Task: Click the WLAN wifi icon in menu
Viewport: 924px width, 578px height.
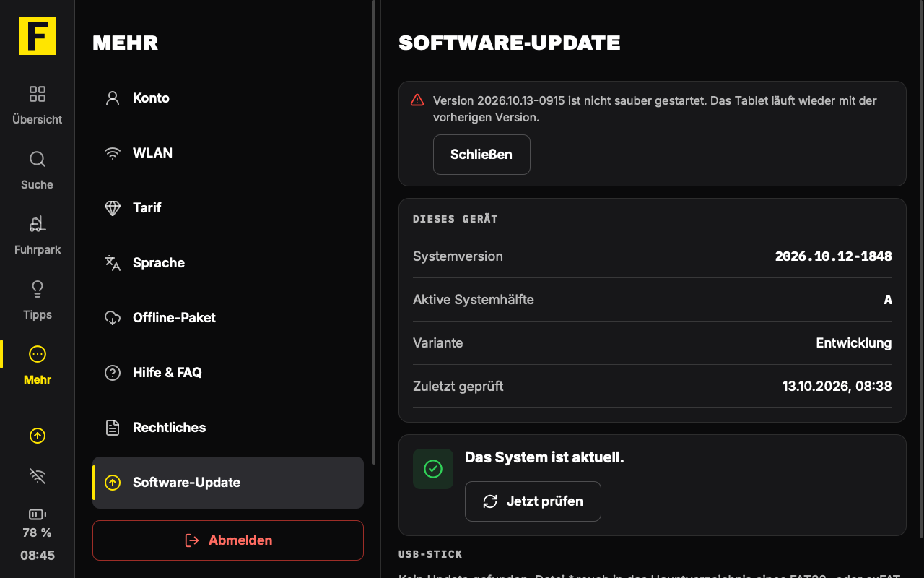Action: (113, 153)
